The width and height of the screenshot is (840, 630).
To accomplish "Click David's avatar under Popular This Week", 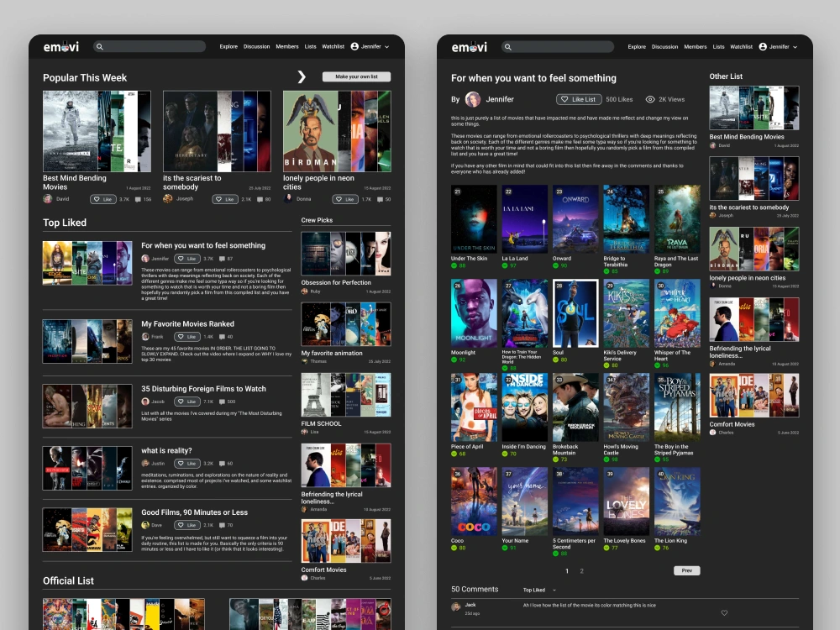I will coord(48,199).
